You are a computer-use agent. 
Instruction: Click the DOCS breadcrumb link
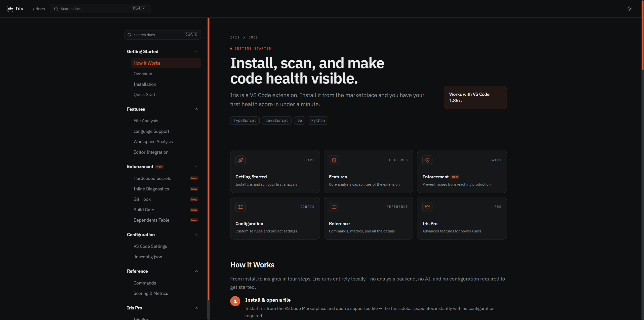253,37
